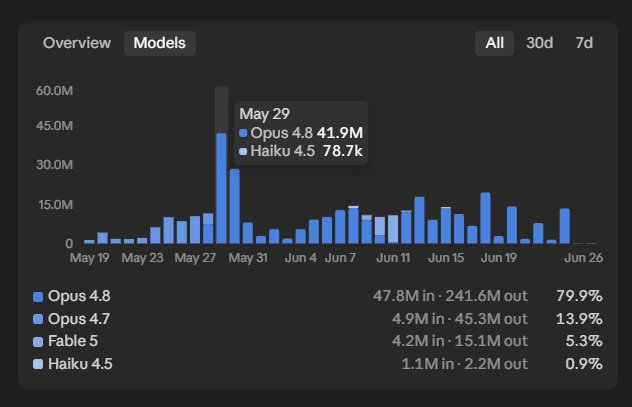
Task: Click the Fable 5 legend color swatch
Action: coord(38,342)
